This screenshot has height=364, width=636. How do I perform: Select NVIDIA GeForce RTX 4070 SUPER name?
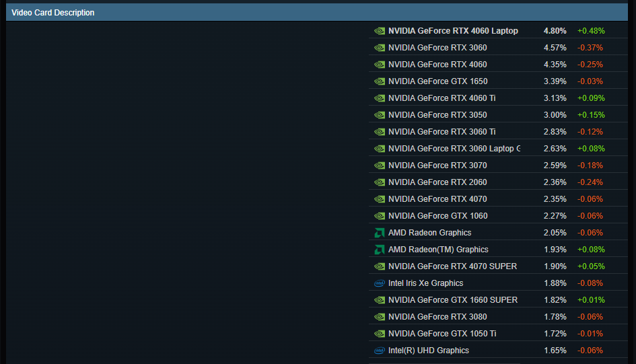pos(453,266)
